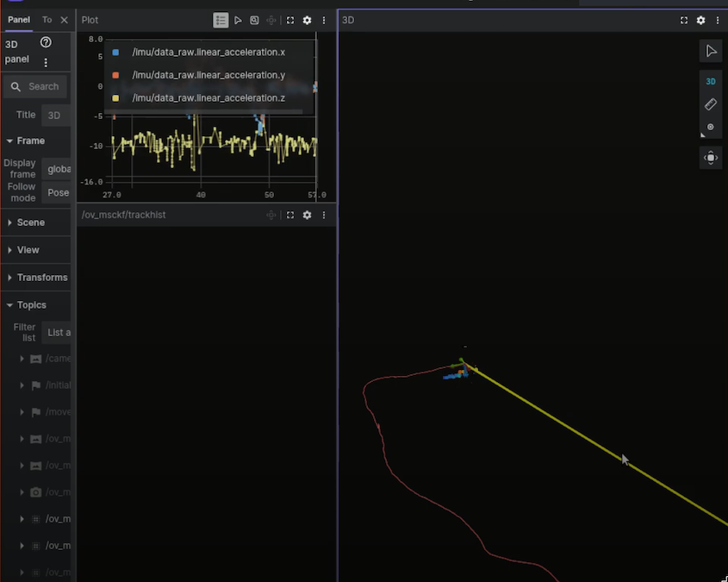
Task: Click the orange linear_acceleration.y legend swatch
Action: [115, 75]
